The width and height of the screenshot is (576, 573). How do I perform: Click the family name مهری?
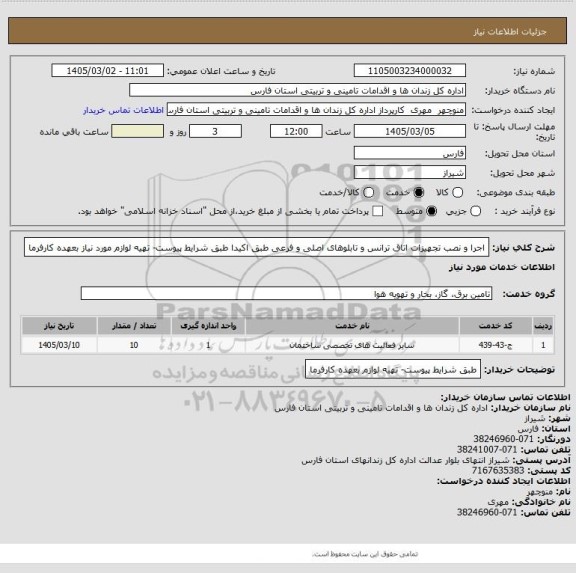[498, 502]
